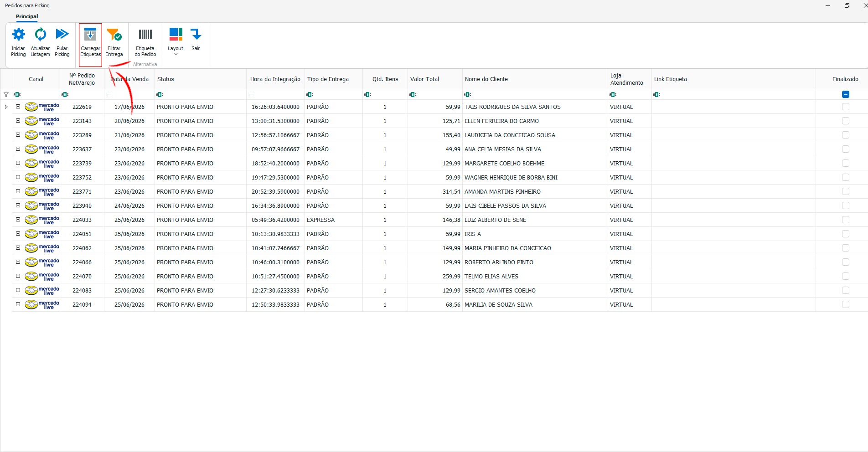The width and height of the screenshot is (868, 452).
Task: Expand the row of order 223289
Action: pyautogui.click(x=18, y=135)
